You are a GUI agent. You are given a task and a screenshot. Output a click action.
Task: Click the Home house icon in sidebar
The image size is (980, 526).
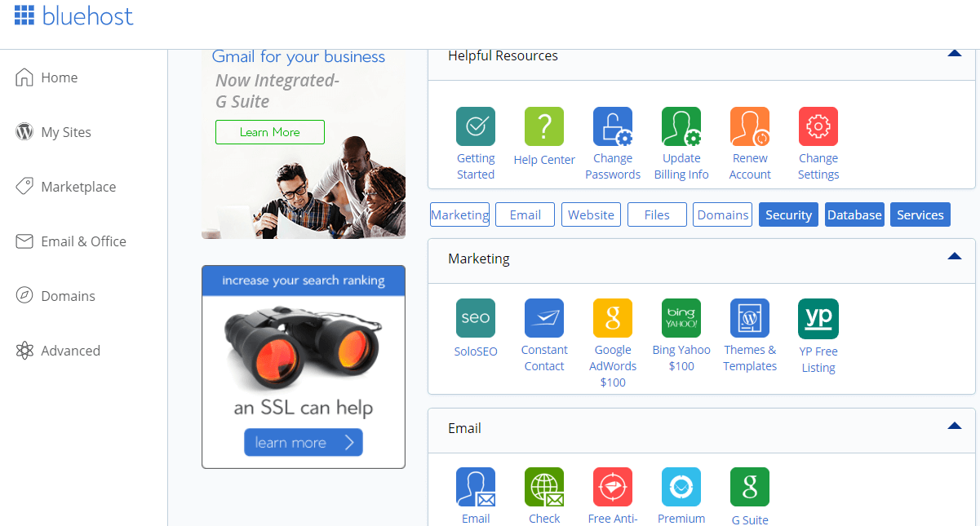click(24, 77)
